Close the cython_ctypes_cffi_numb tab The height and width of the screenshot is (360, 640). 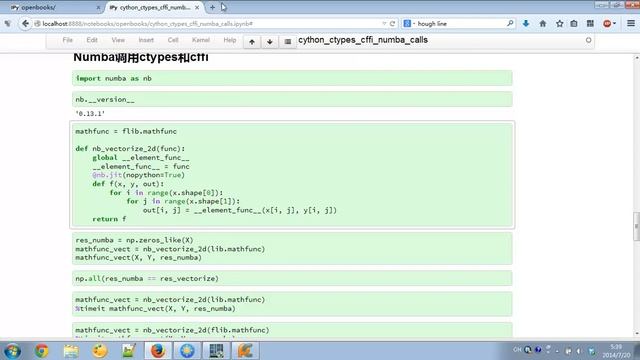(x=197, y=7)
